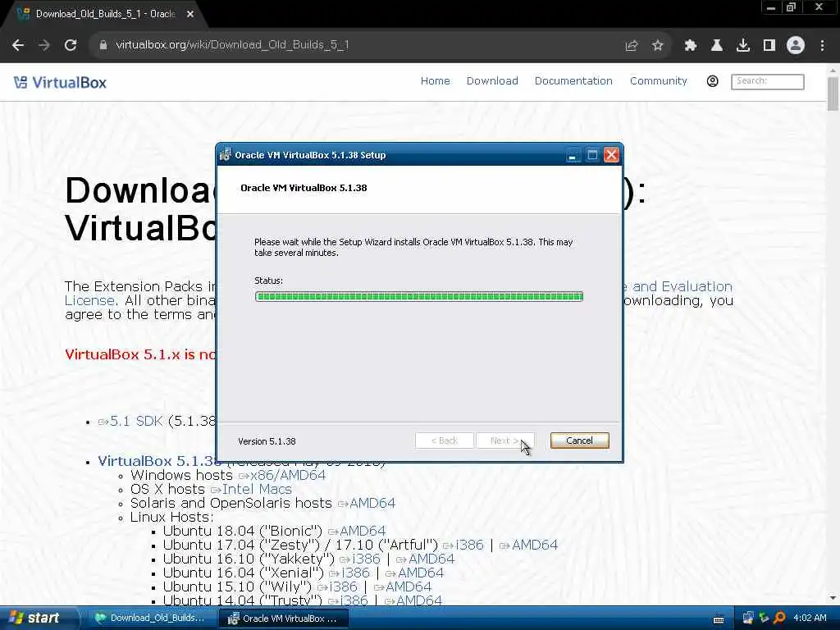
Task: Open the Ubuntu 15.10 Wily AMD64 link
Action: pos(403,587)
